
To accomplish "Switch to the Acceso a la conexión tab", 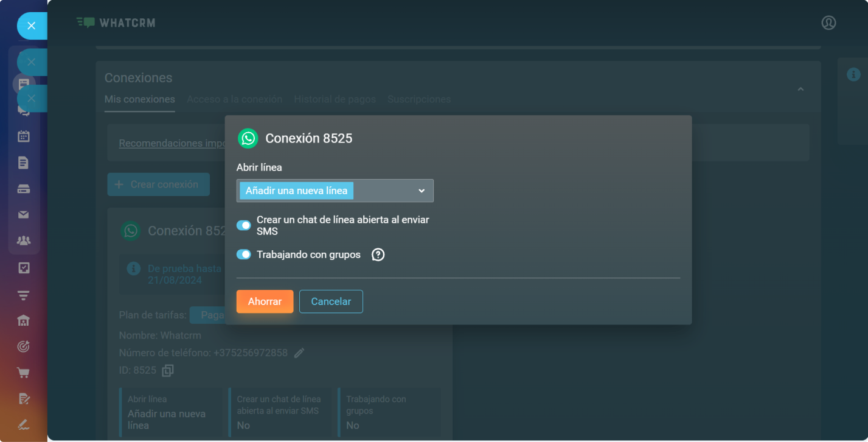I will (x=235, y=99).
